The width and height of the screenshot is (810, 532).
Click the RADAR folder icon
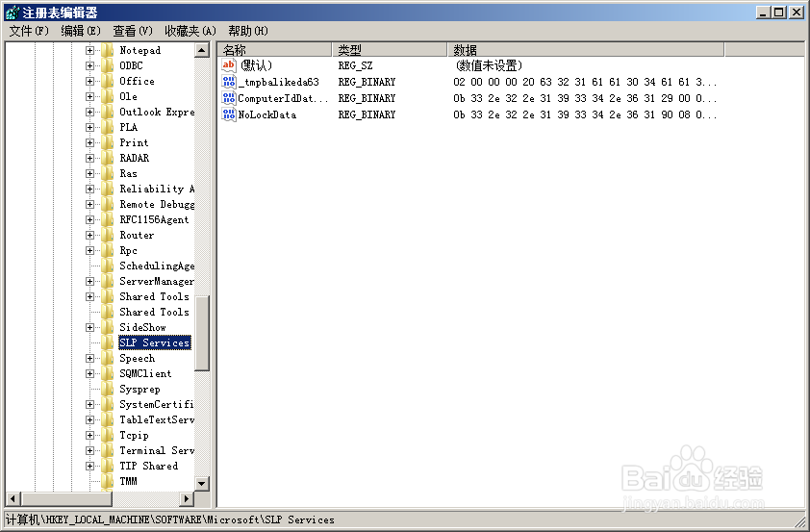click(108, 158)
